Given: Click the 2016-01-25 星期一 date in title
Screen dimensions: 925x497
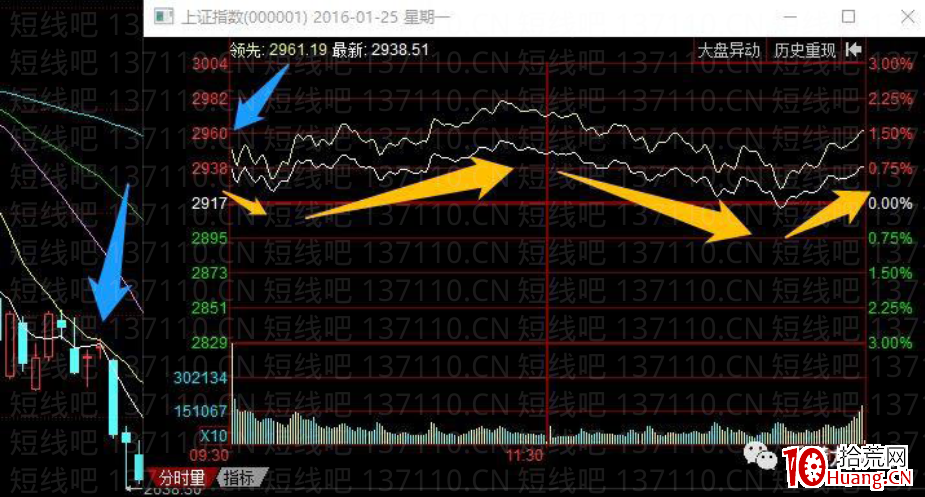Looking at the screenshot, I should (381, 17).
